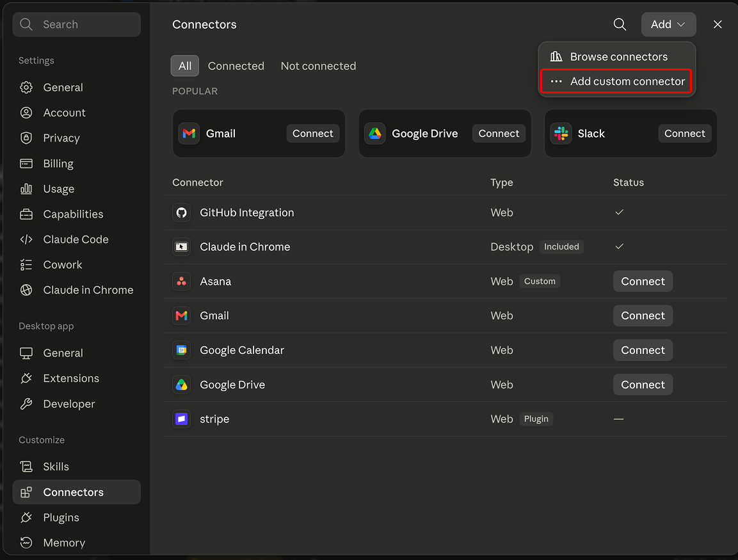Click the Gmail logo in connector list
Viewport: 738px width, 560px height.
pyautogui.click(x=181, y=316)
